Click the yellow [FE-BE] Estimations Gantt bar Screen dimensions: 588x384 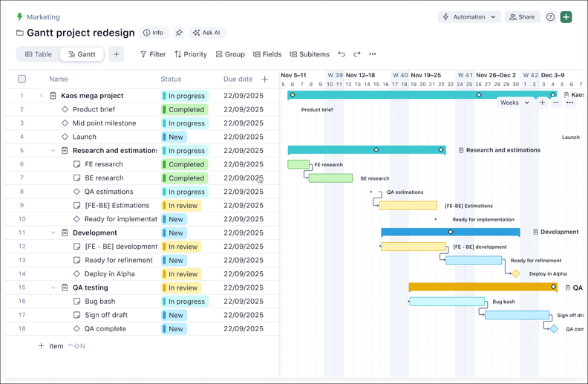point(408,205)
